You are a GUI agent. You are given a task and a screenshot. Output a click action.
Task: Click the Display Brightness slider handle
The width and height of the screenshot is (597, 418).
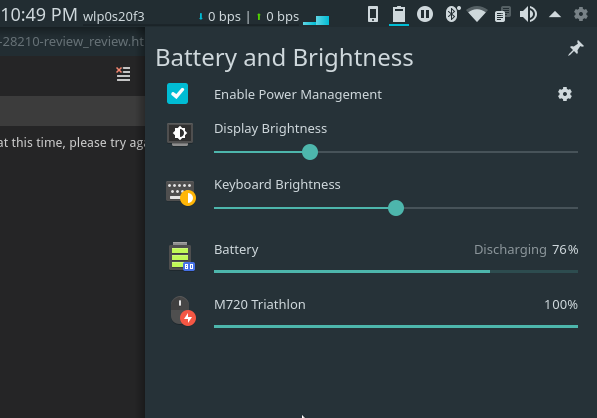point(310,152)
